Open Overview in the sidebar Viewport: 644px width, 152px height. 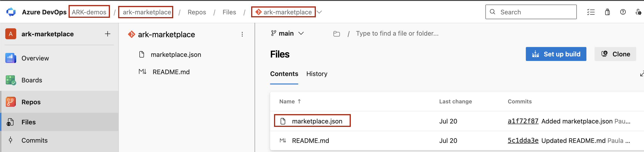point(59,58)
